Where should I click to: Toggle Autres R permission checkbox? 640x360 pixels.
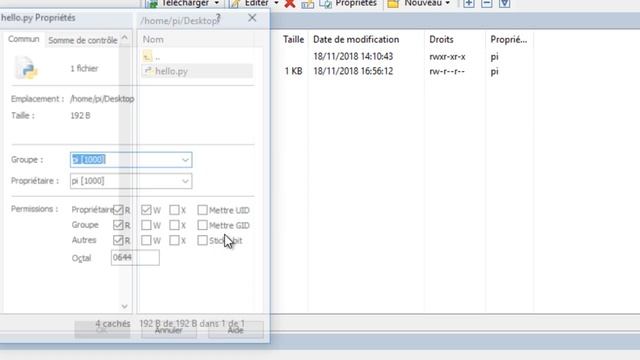click(118, 240)
